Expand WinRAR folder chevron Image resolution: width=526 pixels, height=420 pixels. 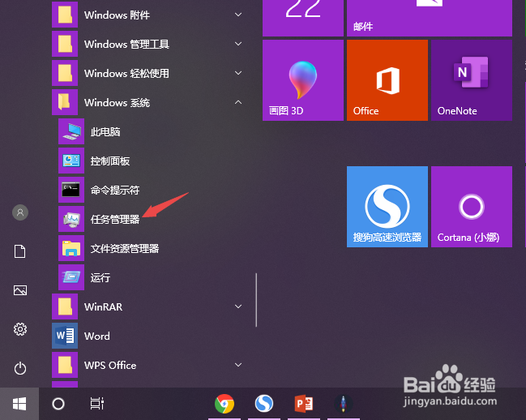(238, 306)
